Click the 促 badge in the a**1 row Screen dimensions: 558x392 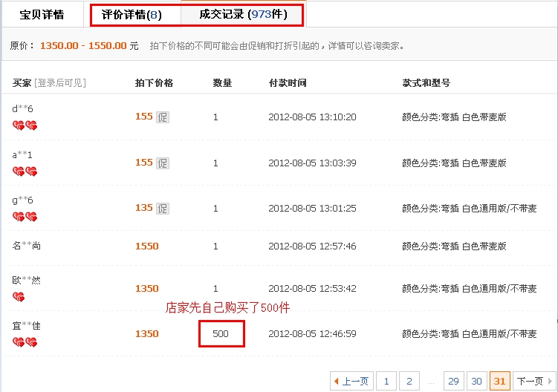coord(162,163)
